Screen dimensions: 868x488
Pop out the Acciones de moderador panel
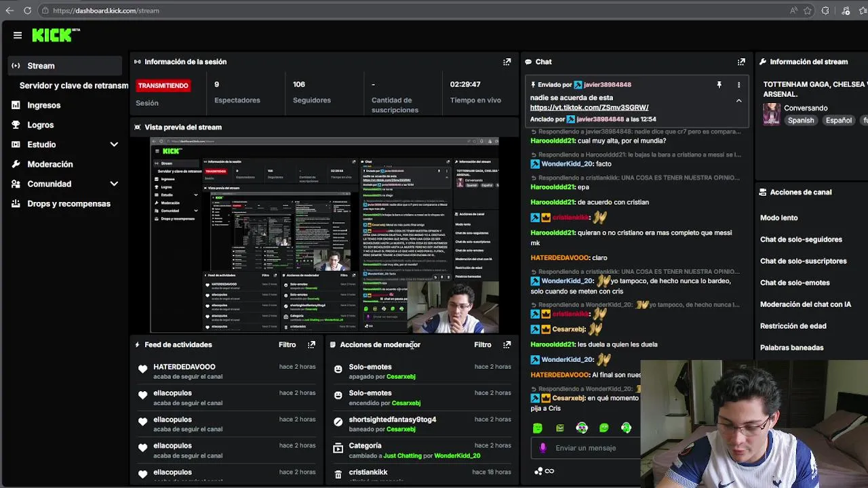click(x=507, y=344)
